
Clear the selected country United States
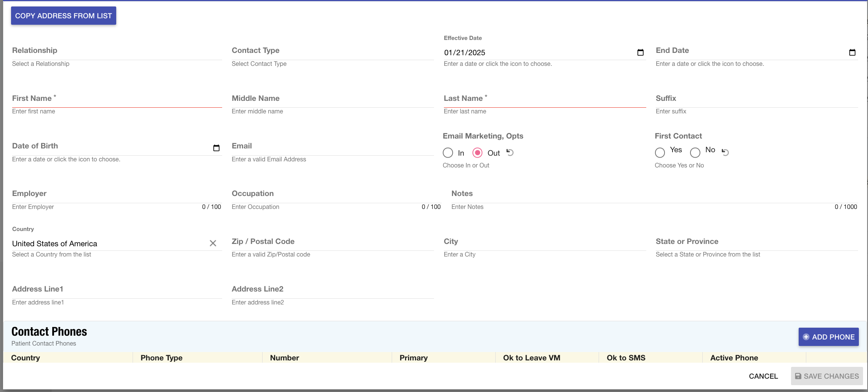[213, 243]
